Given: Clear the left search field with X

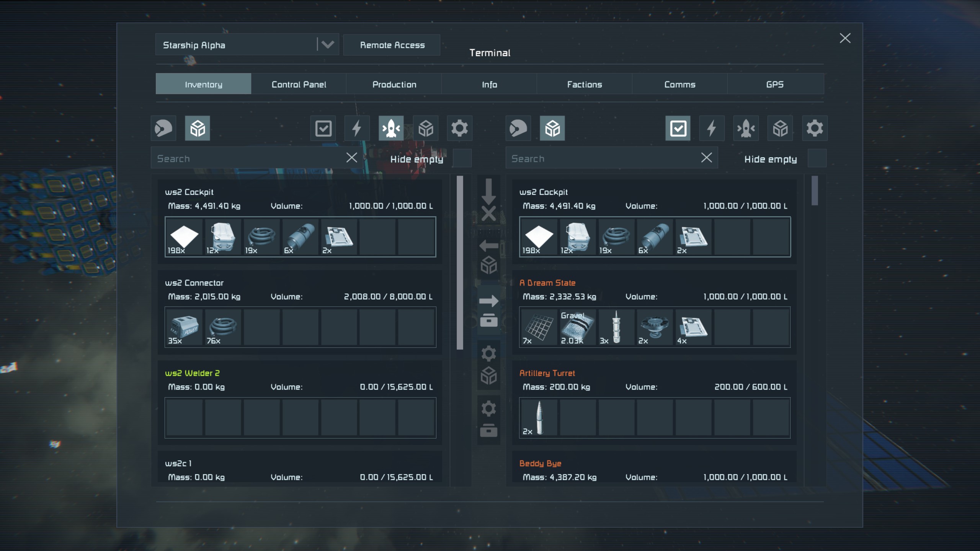Looking at the screenshot, I should (x=351, y=158).
